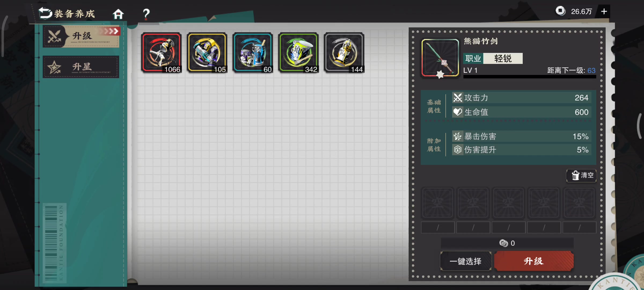Open the question mark help icon
This screenshot has width=644, height=290.
coord(146,14)
